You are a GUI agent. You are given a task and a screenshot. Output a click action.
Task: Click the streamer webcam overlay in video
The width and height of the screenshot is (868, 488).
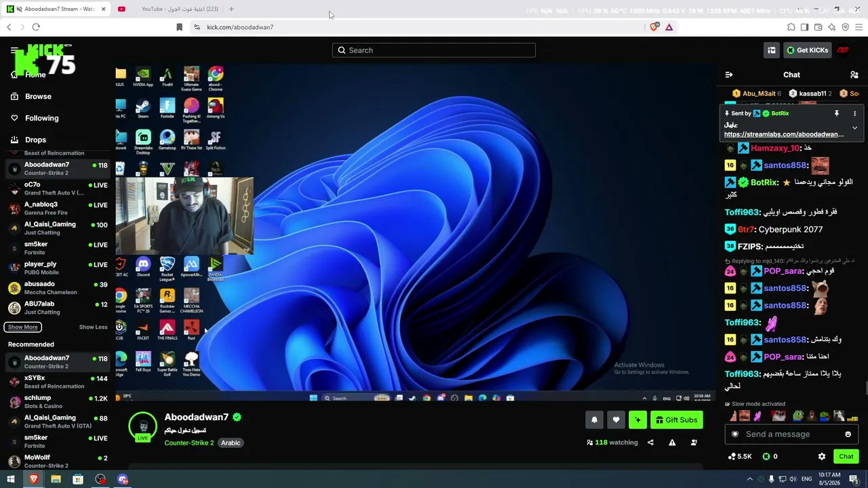click(184, 216)
